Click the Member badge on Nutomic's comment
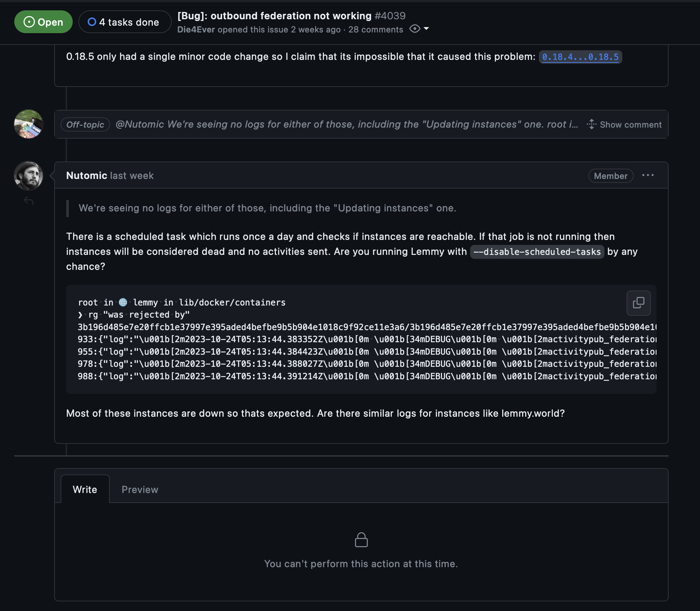Viewport: 700px width, 611px height. click(x=610, y=176)
